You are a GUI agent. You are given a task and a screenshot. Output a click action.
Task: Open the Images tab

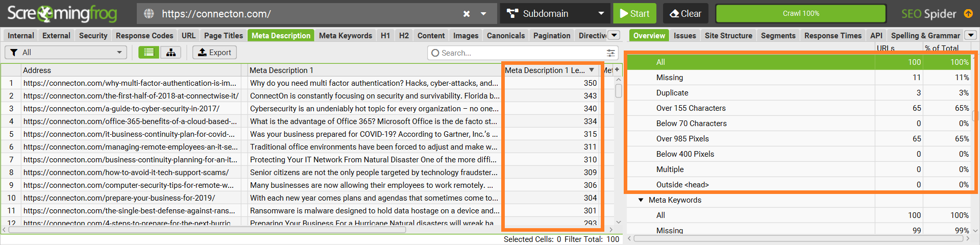(x=466, y=35)
